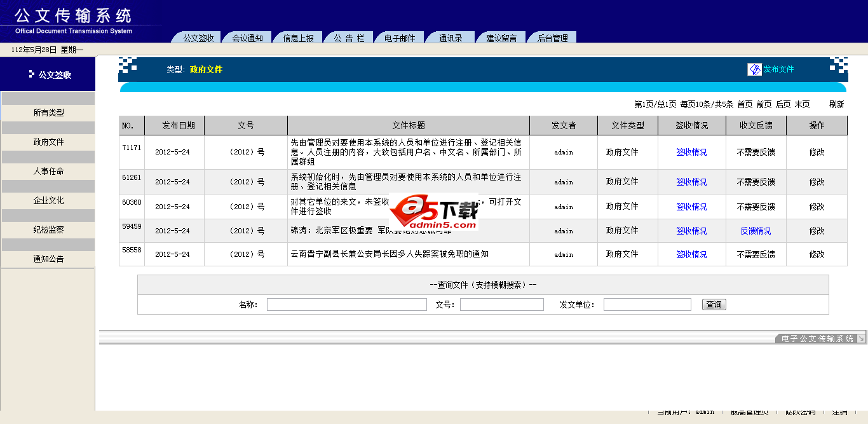Click 不需要反馈 in row 71171
This screenshot has width=868, height=424.
[x=756, y=152]
